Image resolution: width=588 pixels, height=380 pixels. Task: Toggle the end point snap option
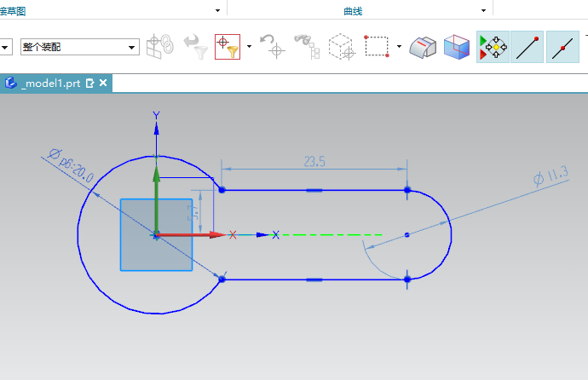click(x=527, y=47)
